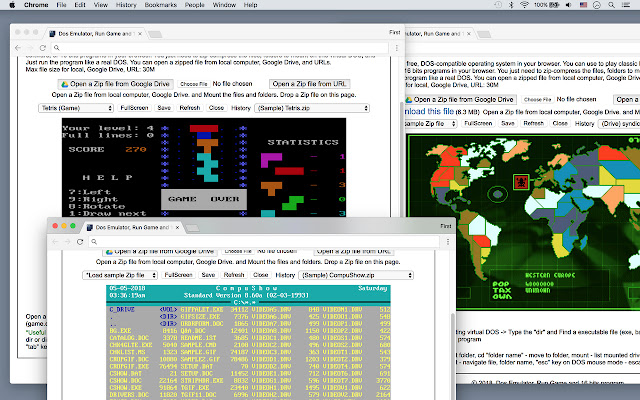Open the Window menu
Screen dimensions: 640x400
tap(224, 5)
